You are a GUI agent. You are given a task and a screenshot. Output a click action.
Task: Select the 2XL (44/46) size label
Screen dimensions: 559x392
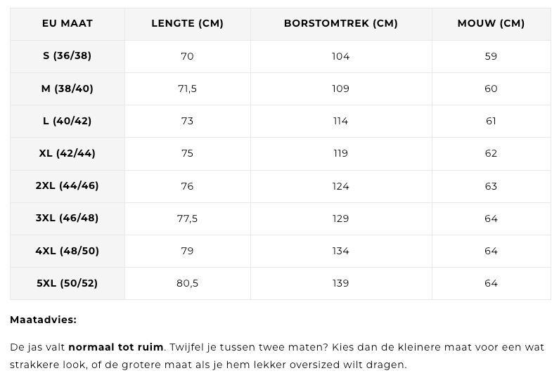coord(68,185)
